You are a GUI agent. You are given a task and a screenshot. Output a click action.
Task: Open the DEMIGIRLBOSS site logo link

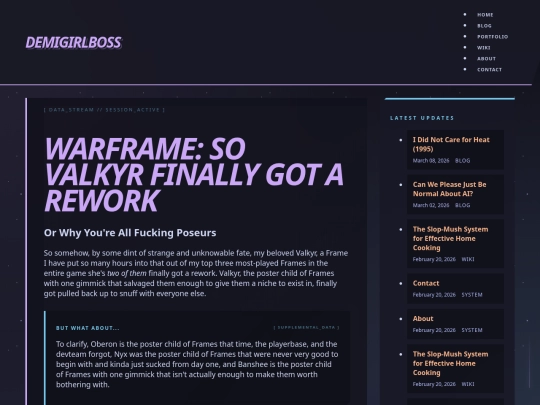pos(73,42)
